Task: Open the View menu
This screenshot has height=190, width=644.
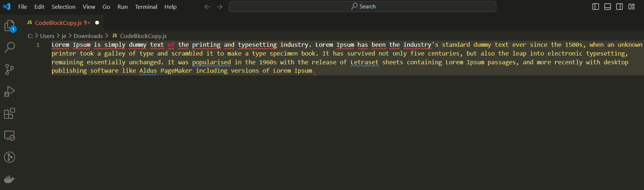Action: point(89,7)
